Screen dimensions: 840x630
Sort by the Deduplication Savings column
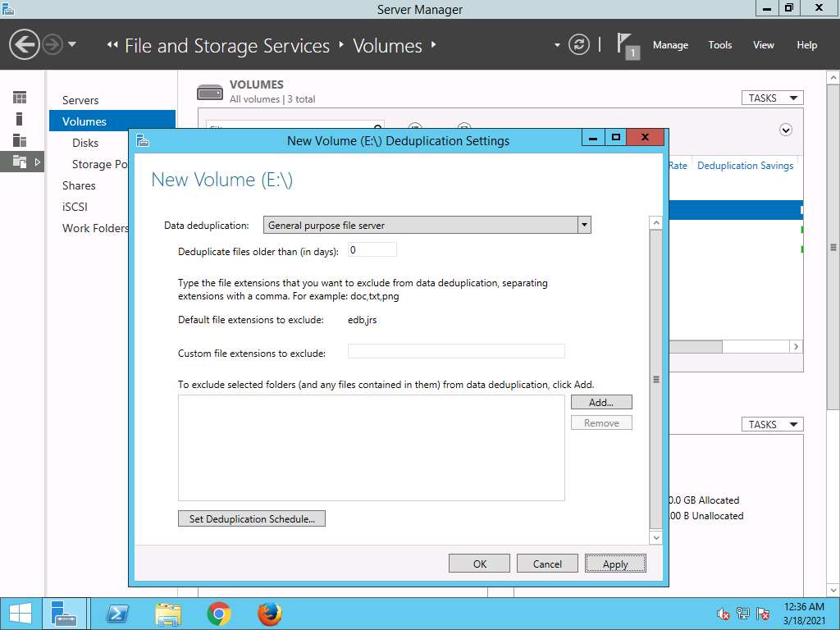(x=745, y=166)
